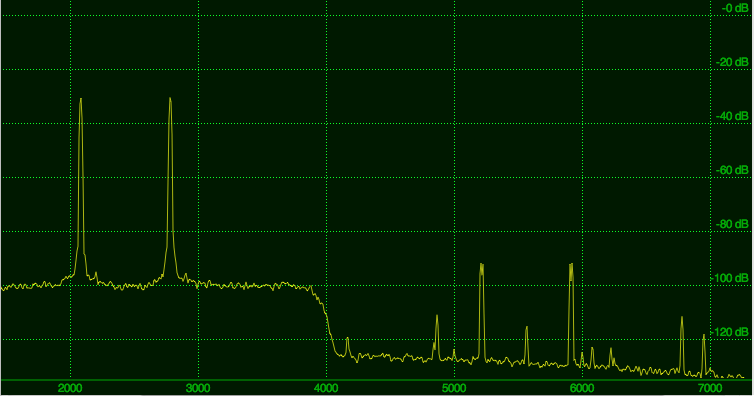Select the -60 dB level label
Viewport: 754px width, 396px height.
click(x=732, y=170)
